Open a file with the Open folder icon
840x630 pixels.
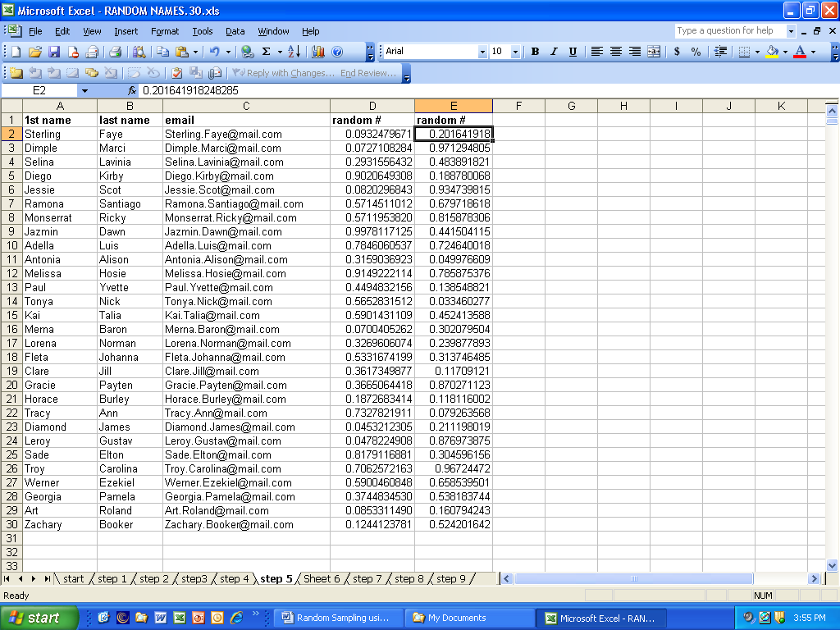(35, 52)
